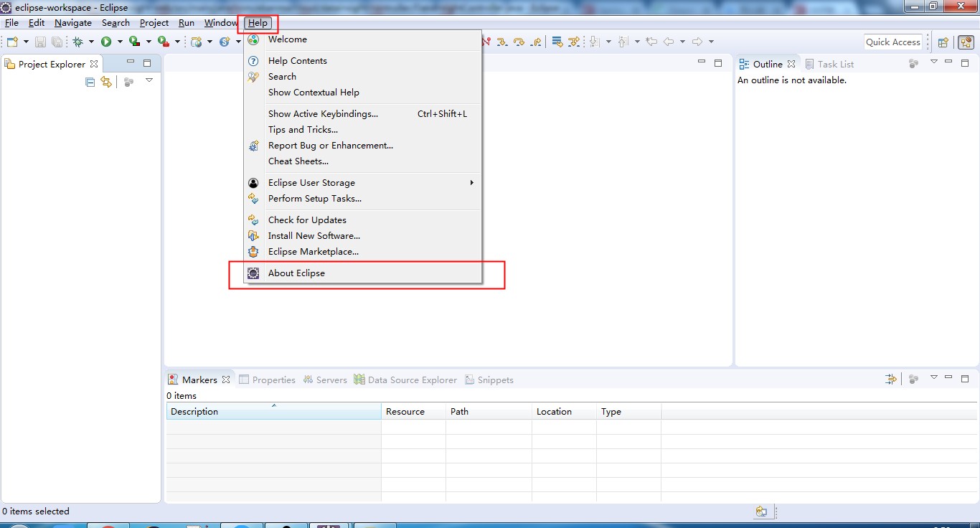Minimize the editor area
980x528 pixels.
pos(702,62)
